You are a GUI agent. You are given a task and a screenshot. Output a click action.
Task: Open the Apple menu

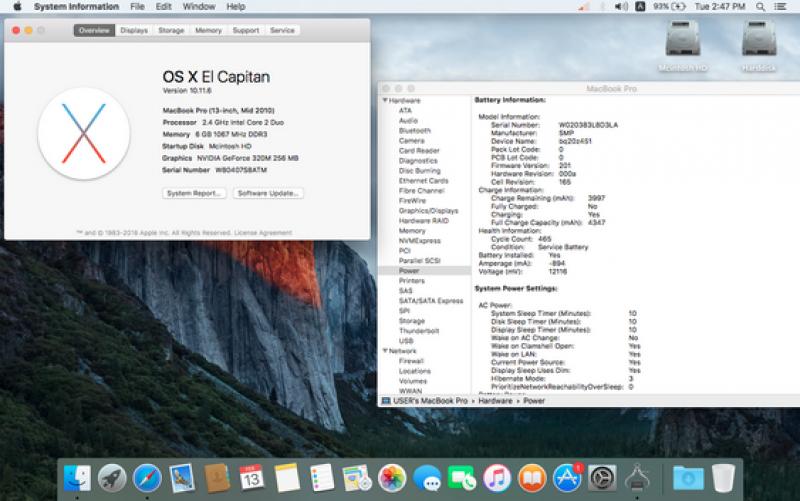17,7
